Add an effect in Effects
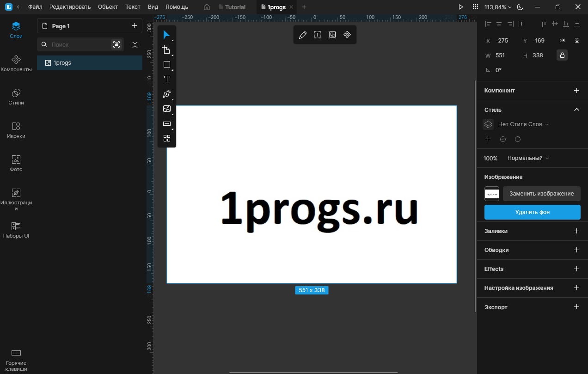The image size is (588, 374). [576, 269]
